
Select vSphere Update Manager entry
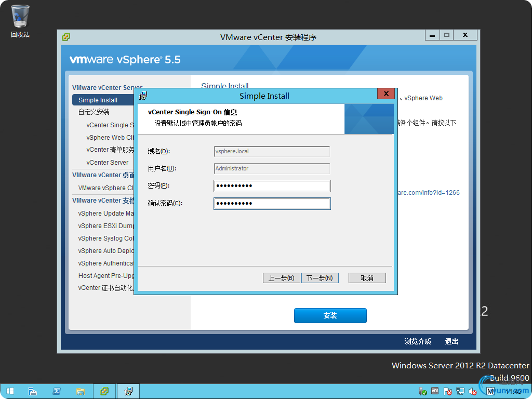(x=106, y=214)
